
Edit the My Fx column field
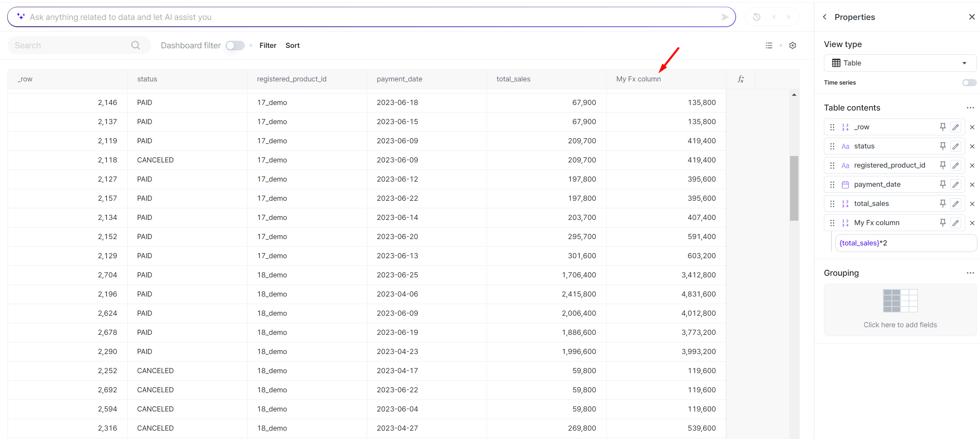pos(956,223)
